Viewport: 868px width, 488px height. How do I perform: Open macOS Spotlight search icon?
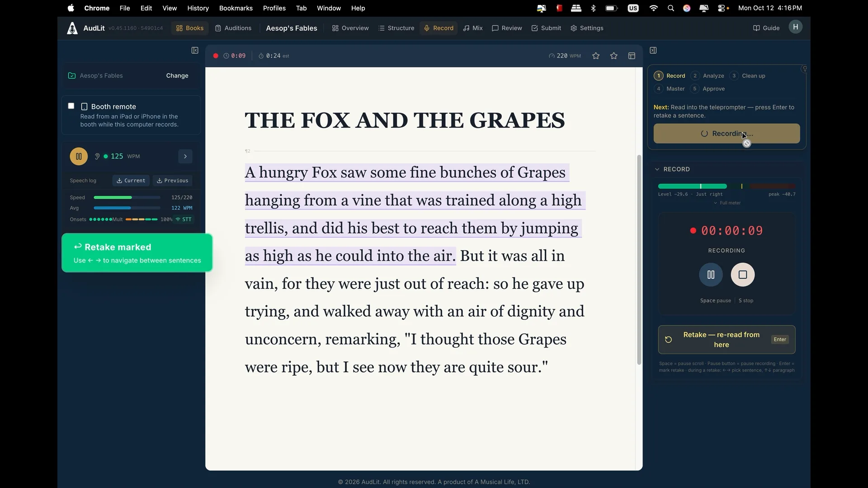[671, 8]
